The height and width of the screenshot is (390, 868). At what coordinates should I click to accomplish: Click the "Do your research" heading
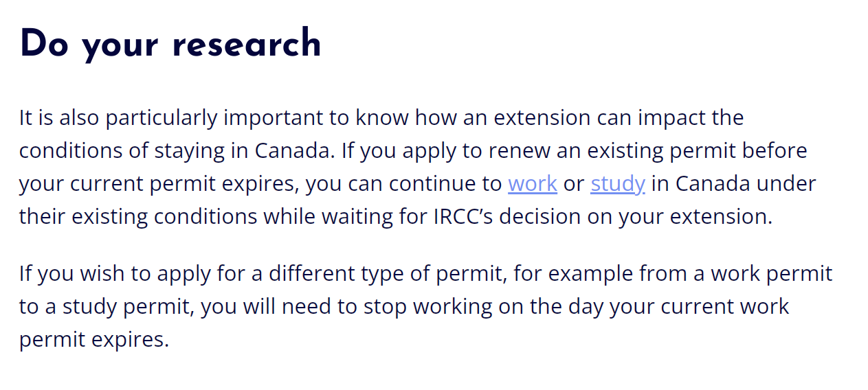click(170, 45)
